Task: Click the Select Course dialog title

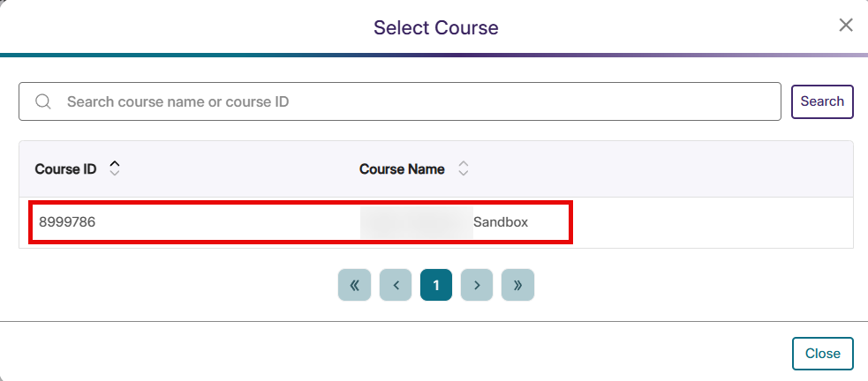Action: point(435,27)
